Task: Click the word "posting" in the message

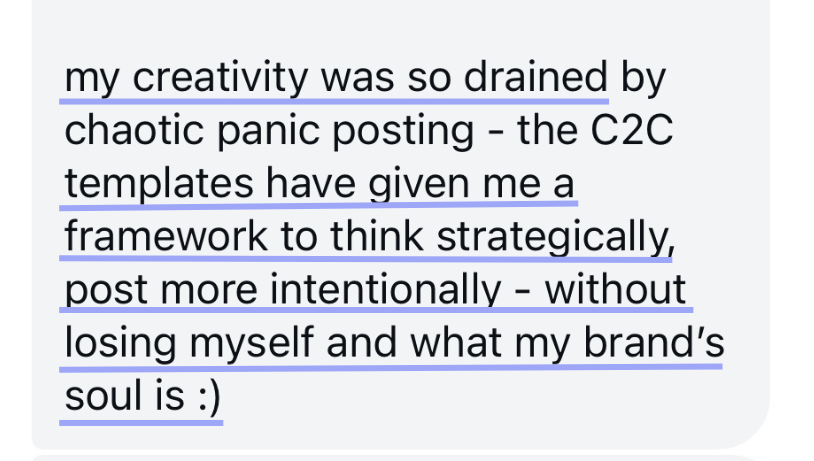Action: (x=403, y=131)
